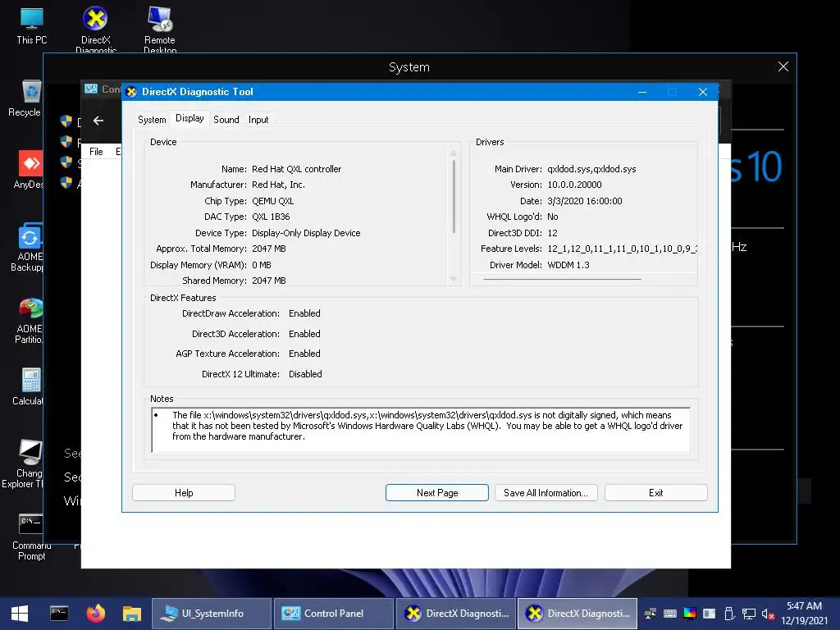The image size is (840, 630).
Task: Switch to Control Panel taskbar window
Action: pos(333,614)
